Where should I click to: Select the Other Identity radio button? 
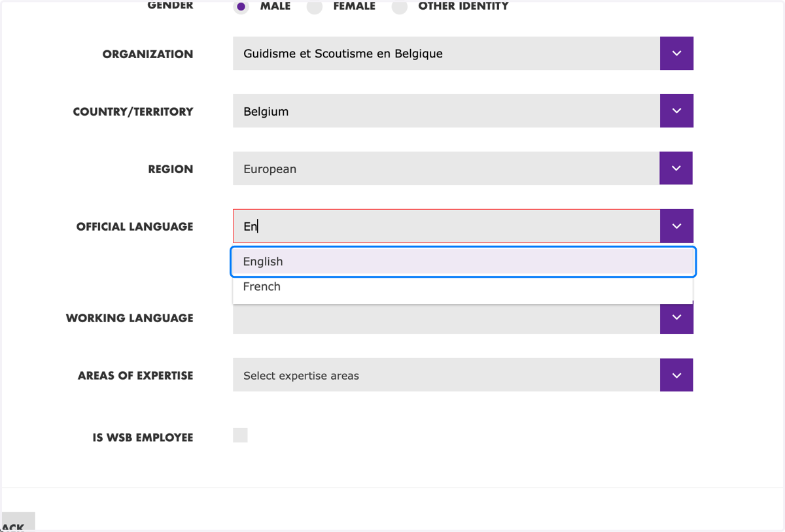(x=400, y=7)
